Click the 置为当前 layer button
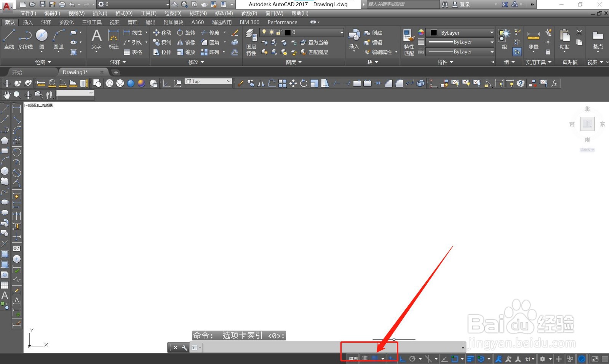This screenshot has height=364, width=609. [314, 42]
